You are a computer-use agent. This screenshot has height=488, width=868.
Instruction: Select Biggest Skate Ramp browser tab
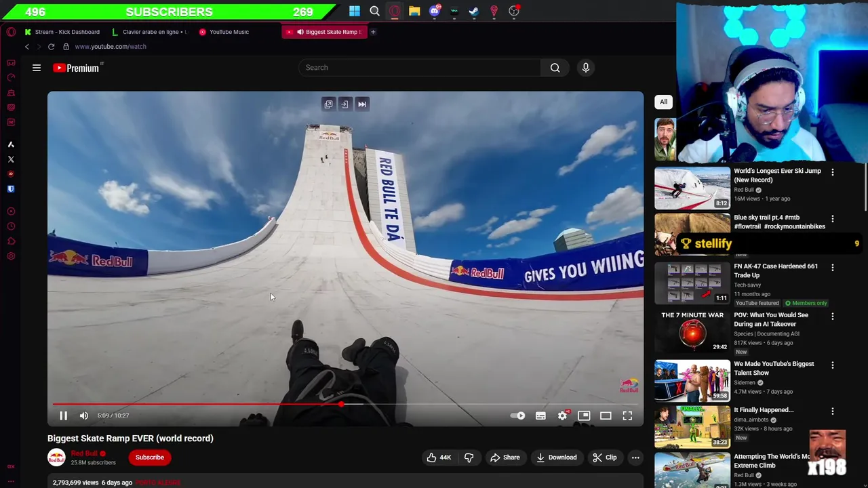coord(324,32)
